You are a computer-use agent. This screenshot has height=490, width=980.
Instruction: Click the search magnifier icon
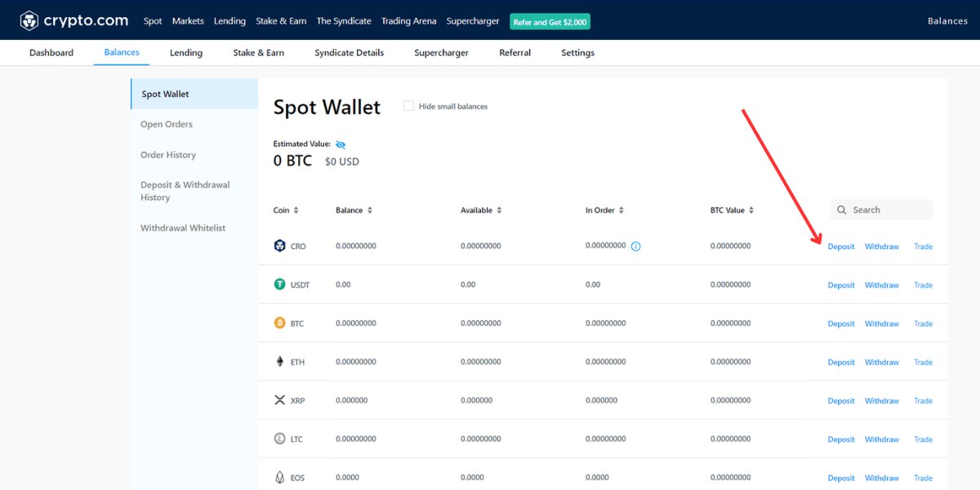pyautogui.click(x=842, y=210)
